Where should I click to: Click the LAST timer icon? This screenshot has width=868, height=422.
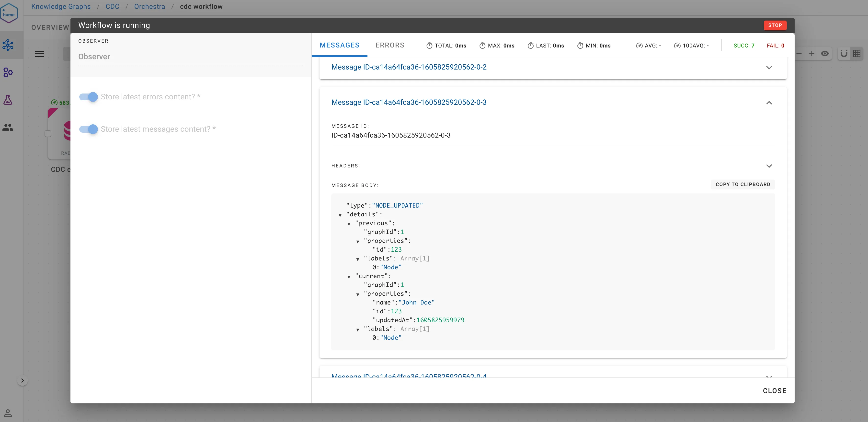pos(530,46)
